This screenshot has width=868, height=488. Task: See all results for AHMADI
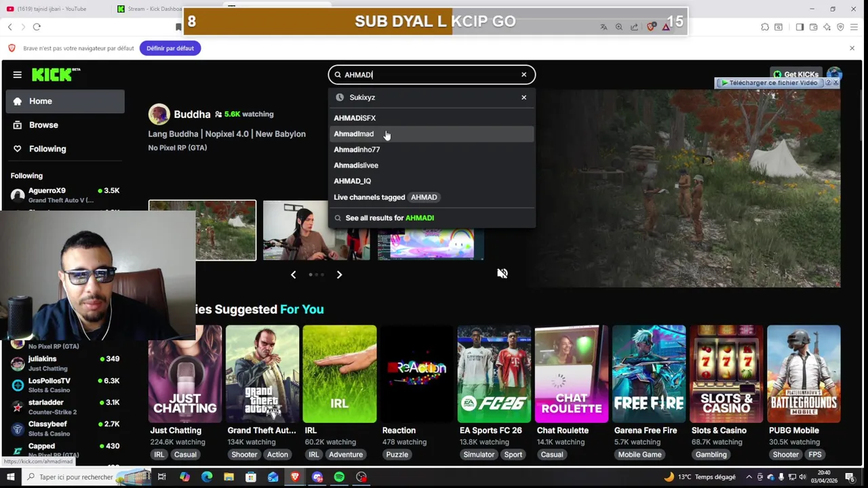pos(431,218)
